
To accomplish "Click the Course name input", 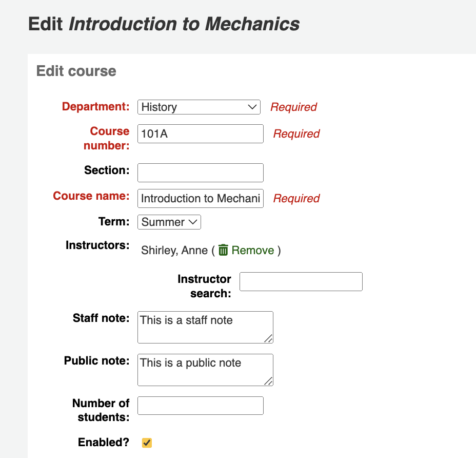I will coord(200,199).
